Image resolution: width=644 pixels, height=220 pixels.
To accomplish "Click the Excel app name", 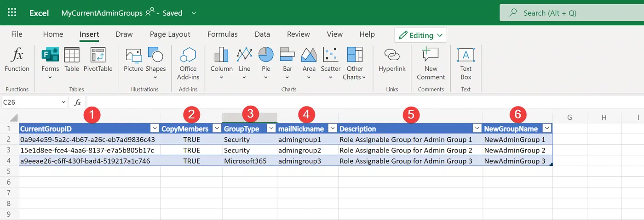I will click(x=39, y=13).
